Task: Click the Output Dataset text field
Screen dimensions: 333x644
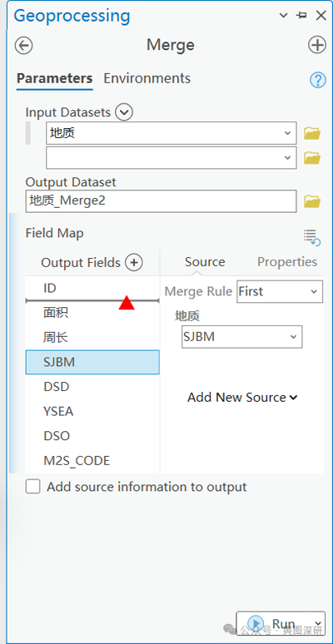Action: [x=161, y=201]
